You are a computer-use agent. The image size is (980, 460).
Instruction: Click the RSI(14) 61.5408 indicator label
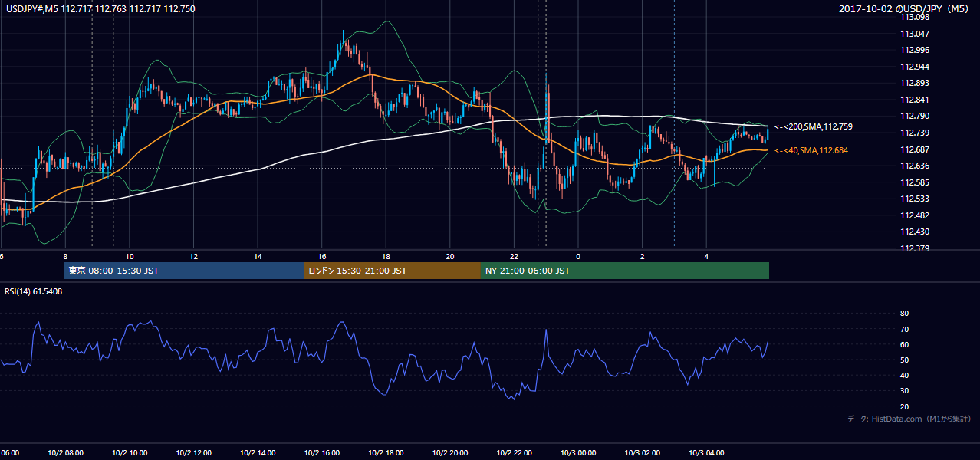click(34, 291)
